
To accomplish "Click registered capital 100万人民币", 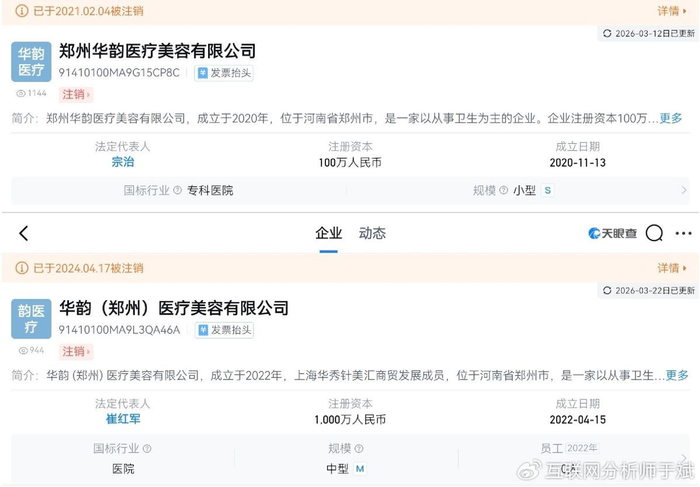I will click(350, 162).
